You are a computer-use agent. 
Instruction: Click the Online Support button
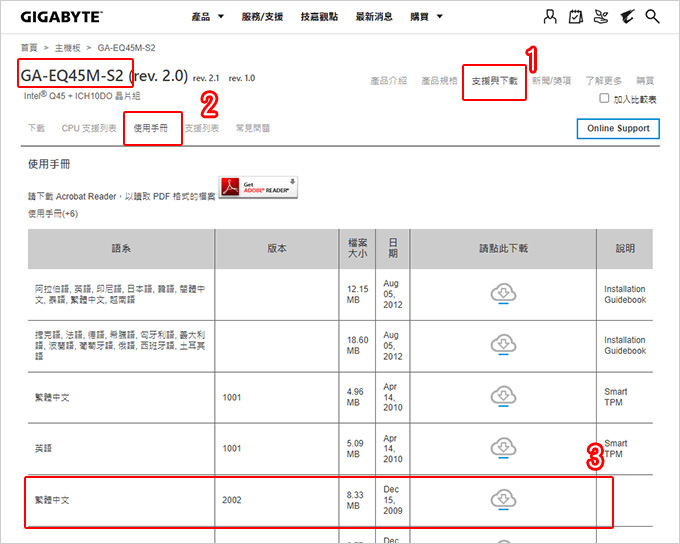coord(618,128)
